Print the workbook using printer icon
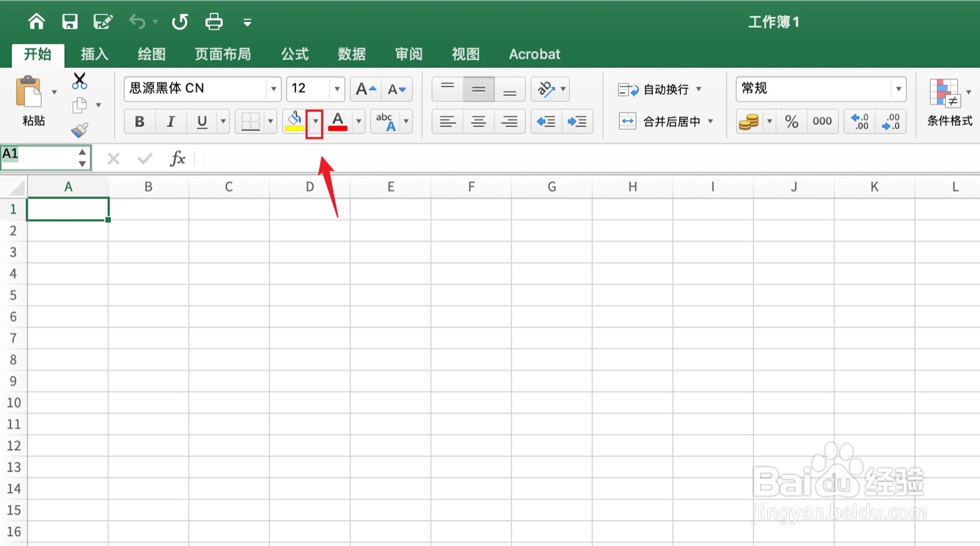Image resolution: width=980 pixels, height=546 pixels. [x=214, y=22]
